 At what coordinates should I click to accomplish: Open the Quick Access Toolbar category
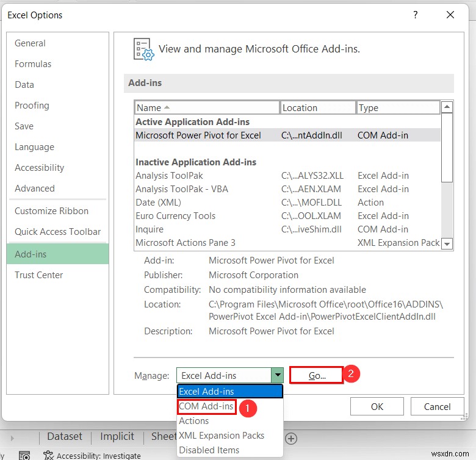(58, 232)
